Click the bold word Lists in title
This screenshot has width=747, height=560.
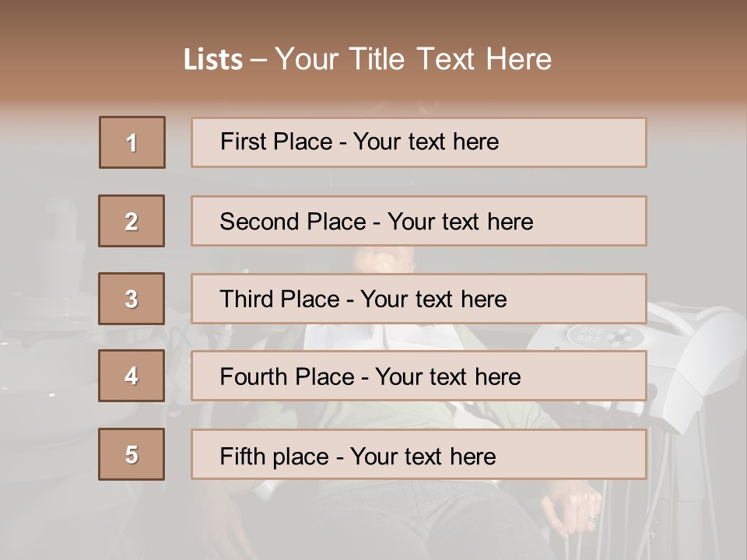click(213, 60)
